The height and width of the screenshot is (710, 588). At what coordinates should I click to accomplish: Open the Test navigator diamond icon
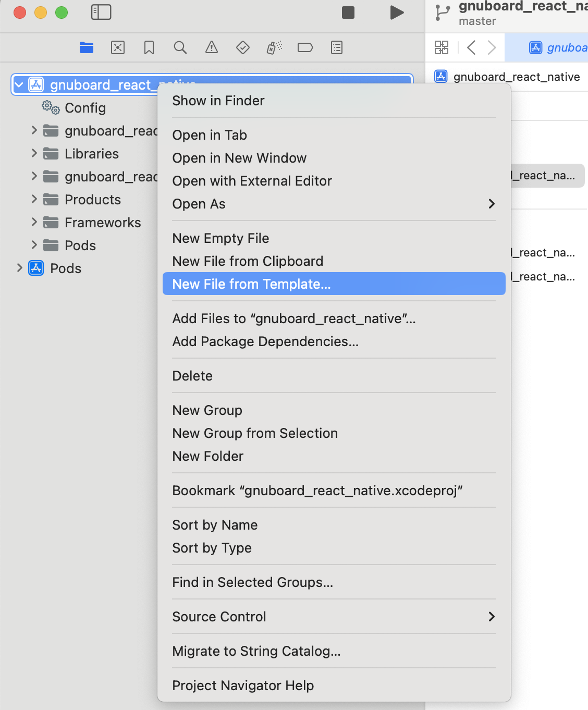click(x=243, y=47)
